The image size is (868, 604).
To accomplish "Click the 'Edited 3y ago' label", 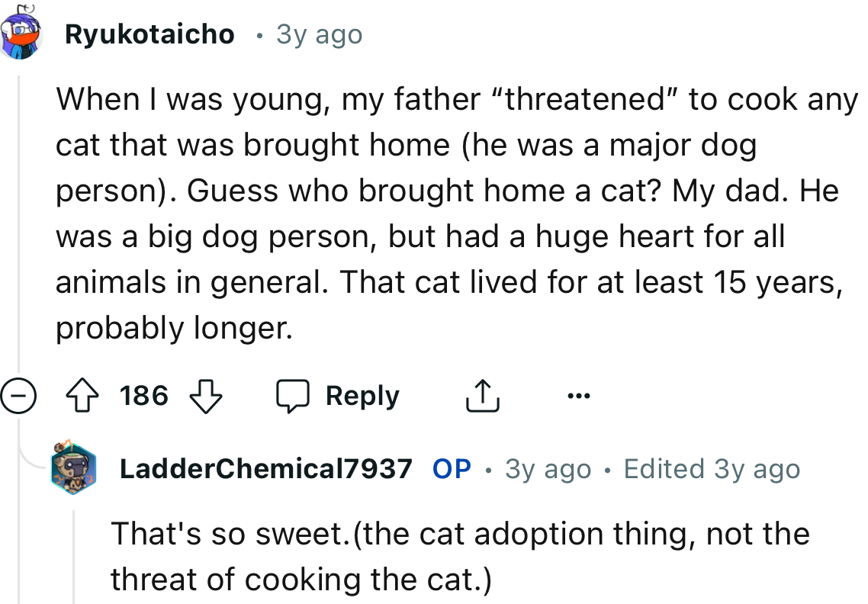I will point(711,468).
